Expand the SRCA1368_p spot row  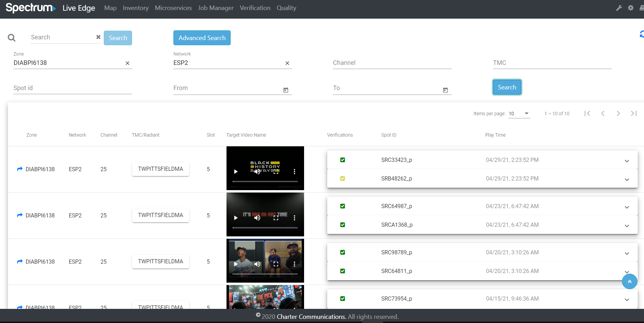click(x=627, y=226)
